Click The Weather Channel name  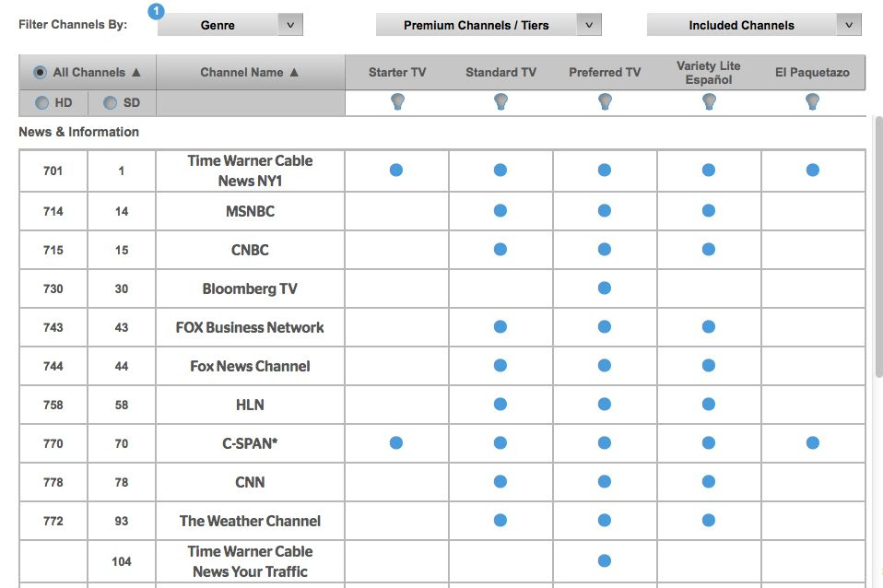coord(250,521)
